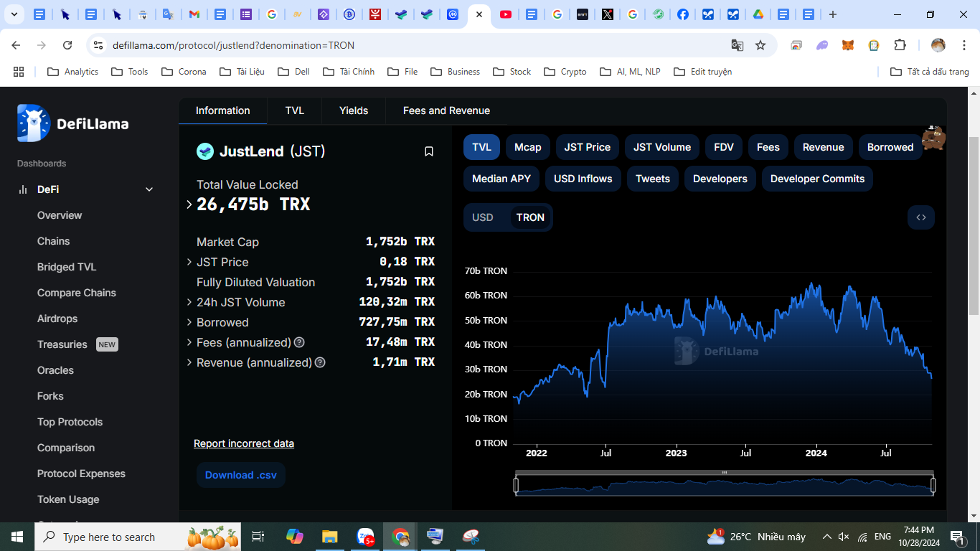This screenshot has height=551, width=980.
Task: Toggle the Tweets chart metric
Action: click(x=653, y=179)
